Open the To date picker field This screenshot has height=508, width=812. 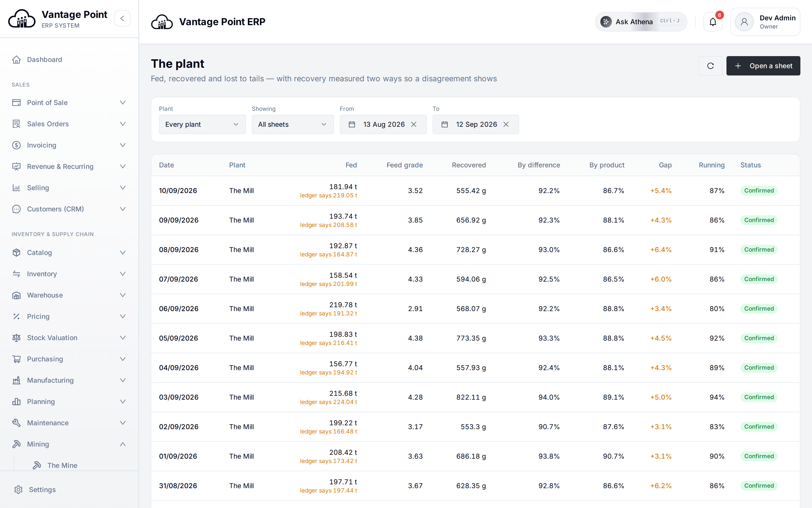(475, 124)
